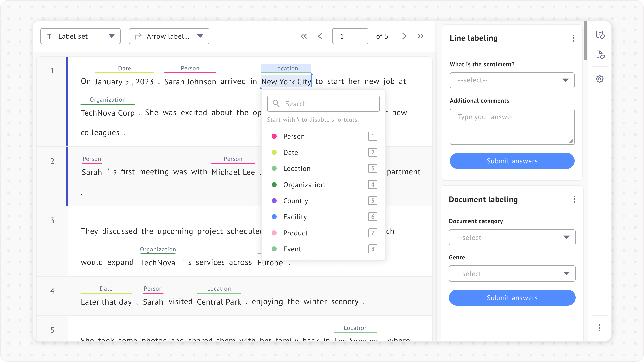Viewport: 644px width, 362px height.
Task: Open the Arrow label dropdown
Action: [169, 36]
